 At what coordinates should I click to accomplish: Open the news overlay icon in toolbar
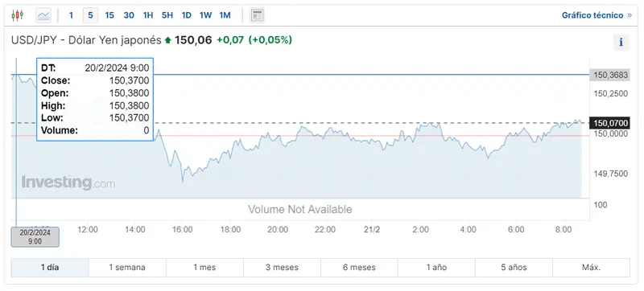tap(257, 15)
